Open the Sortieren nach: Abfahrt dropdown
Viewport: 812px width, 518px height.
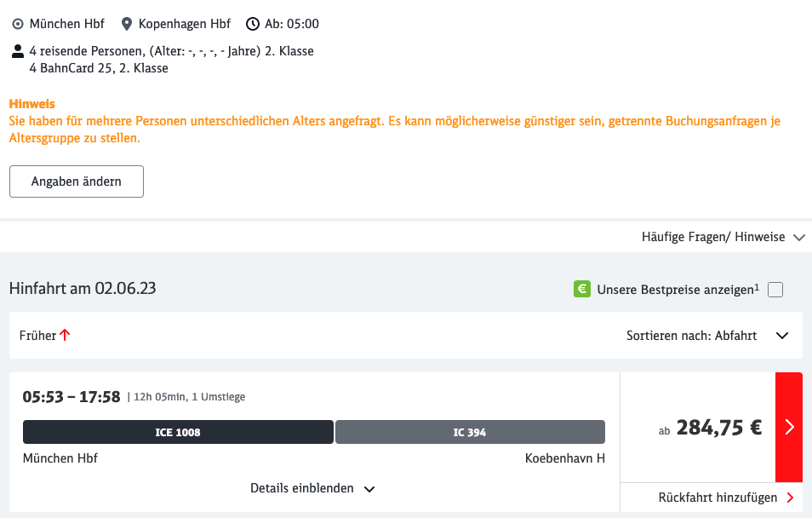706,336
